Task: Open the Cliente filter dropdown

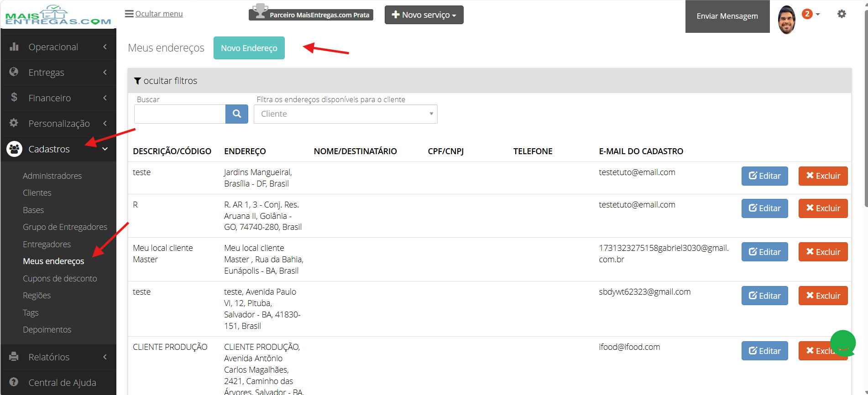Action: [x=345, y=114]
